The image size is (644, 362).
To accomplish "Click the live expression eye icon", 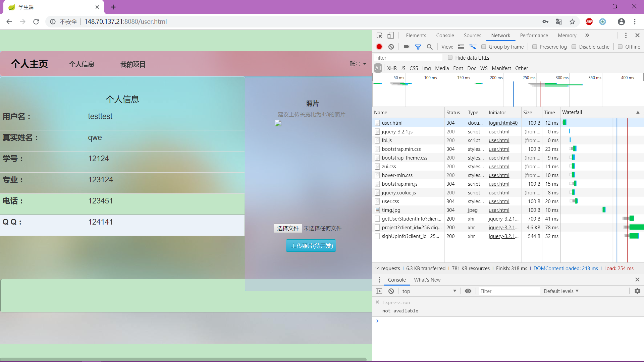I will (468, 291).
